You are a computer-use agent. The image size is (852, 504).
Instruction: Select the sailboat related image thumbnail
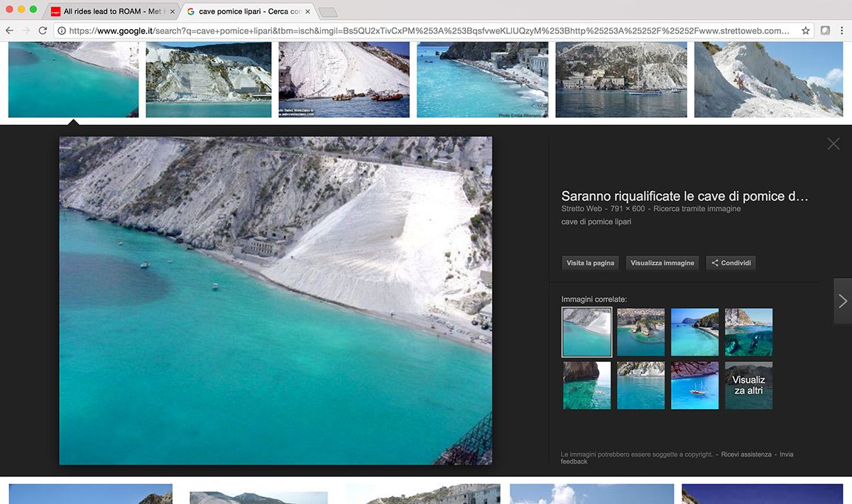(x=694, y=385)
